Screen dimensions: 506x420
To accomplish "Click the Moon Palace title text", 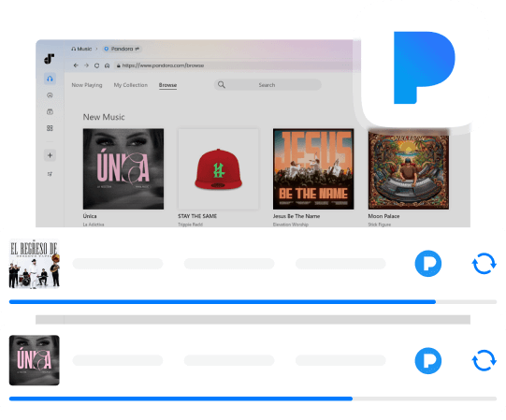I will point(383,216).
